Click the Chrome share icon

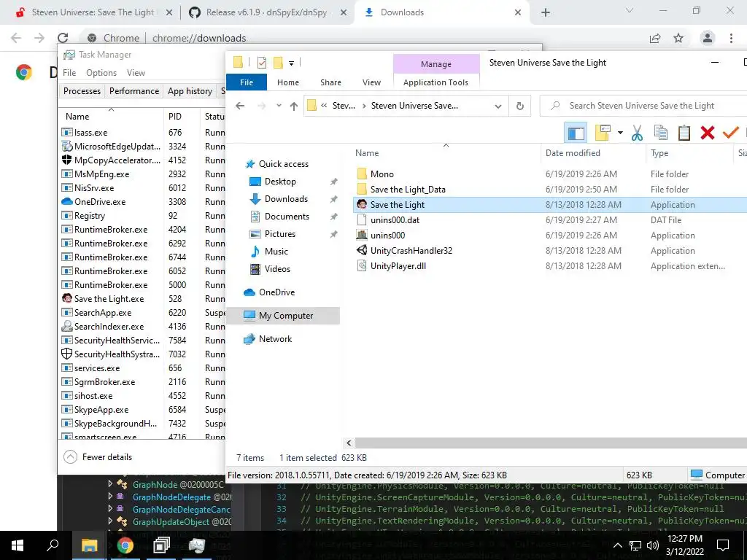[x=655, y=38]
